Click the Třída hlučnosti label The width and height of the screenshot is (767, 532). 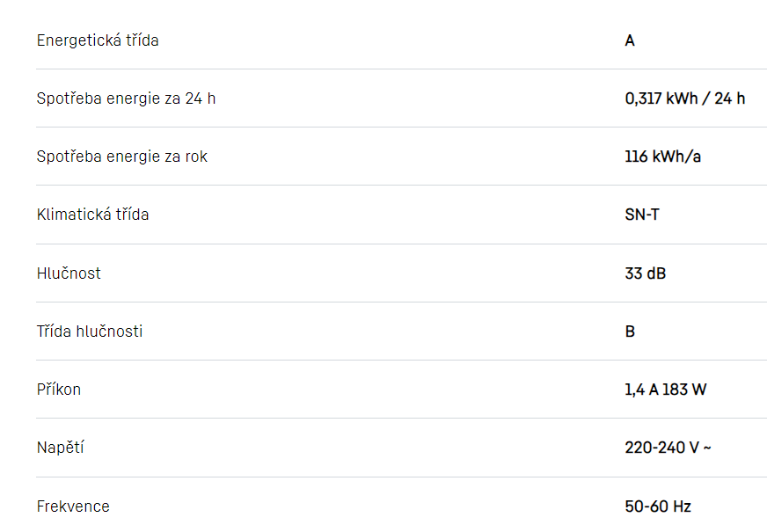(90, 332)
